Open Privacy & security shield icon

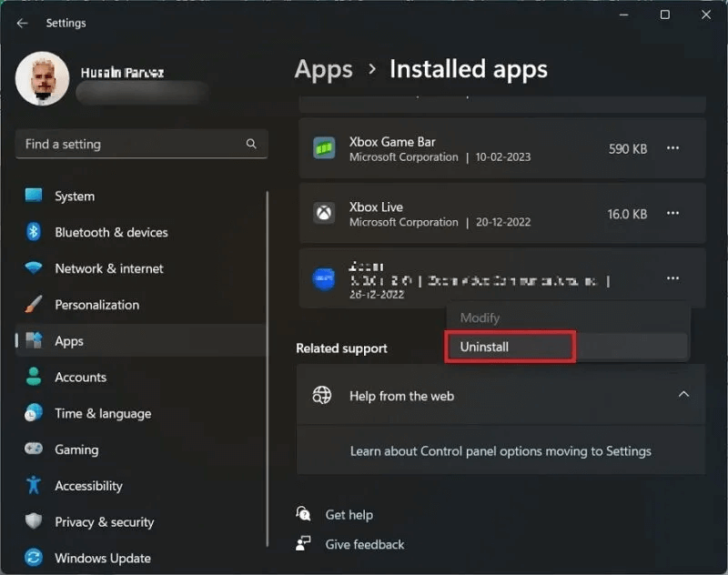click(x=34, y=521)
